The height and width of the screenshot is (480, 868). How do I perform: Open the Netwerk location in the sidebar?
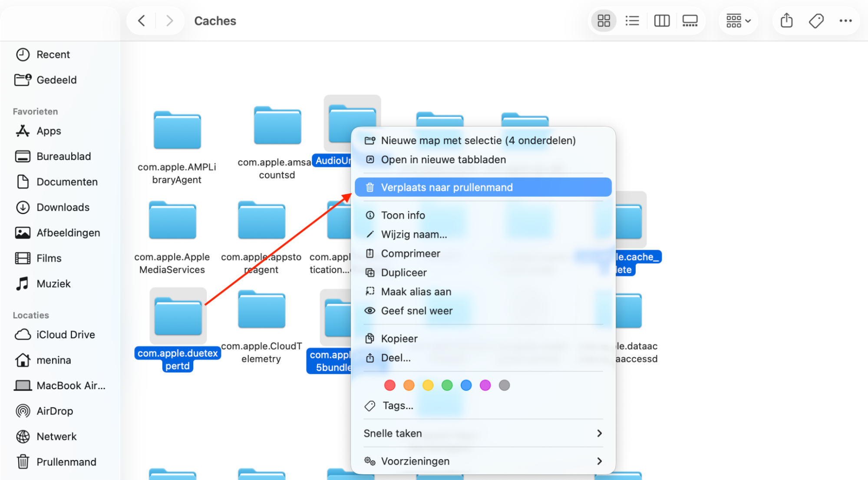click(57, 436)
